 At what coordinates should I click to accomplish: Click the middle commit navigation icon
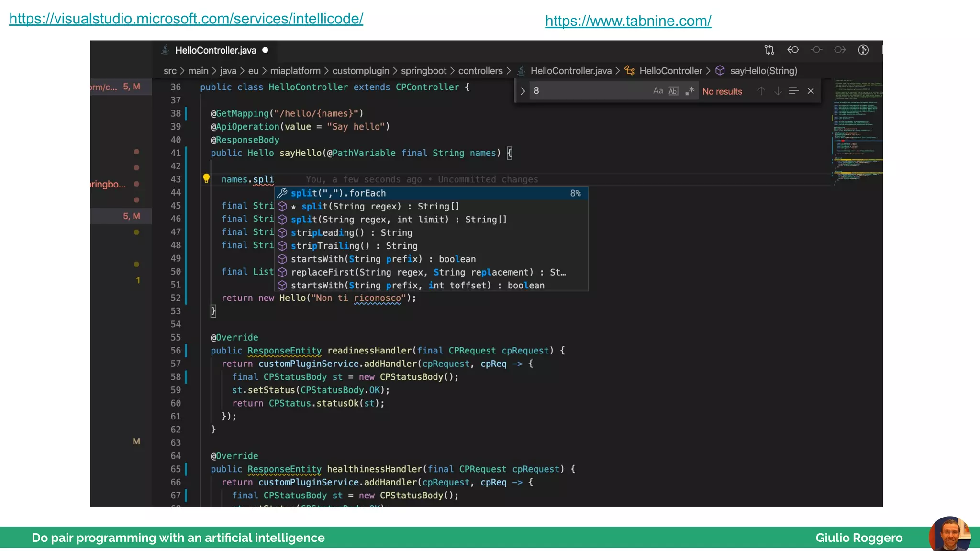[x=816, y=50]
